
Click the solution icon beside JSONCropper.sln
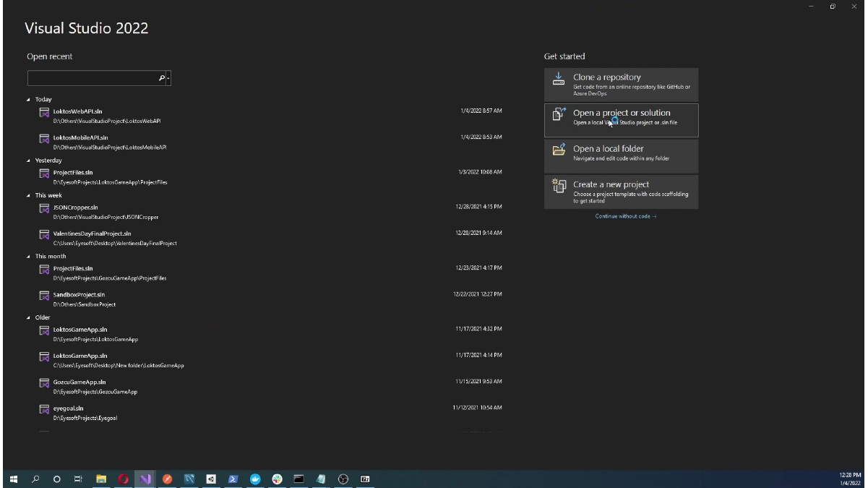click(x=44, y=208)
